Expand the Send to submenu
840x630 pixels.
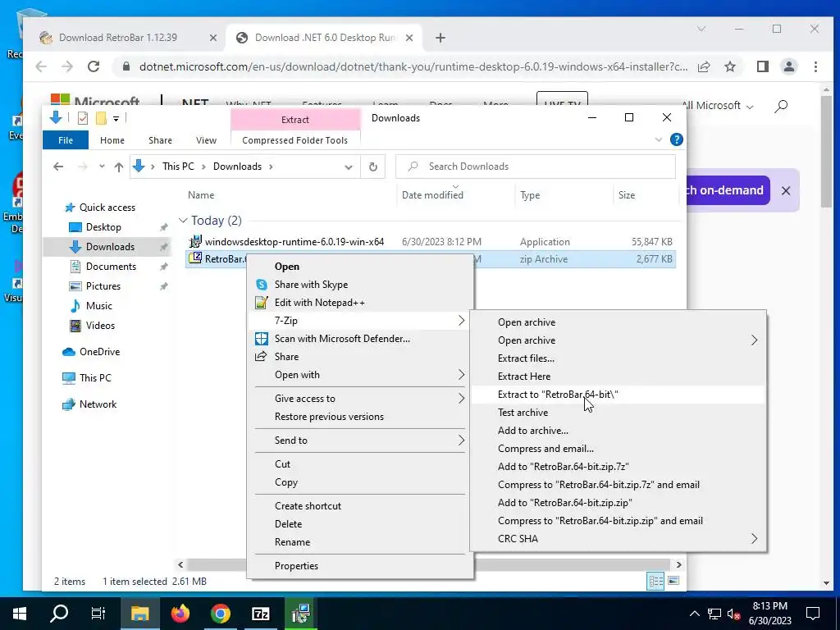pos(360,441)
